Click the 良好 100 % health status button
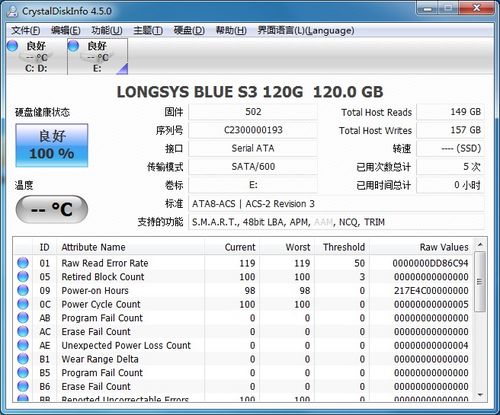500x415 pixels. [52, 145]
